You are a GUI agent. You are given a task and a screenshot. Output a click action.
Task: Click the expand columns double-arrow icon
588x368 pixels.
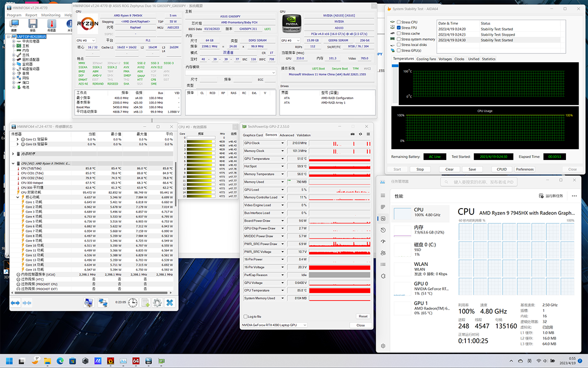(16, 303)
